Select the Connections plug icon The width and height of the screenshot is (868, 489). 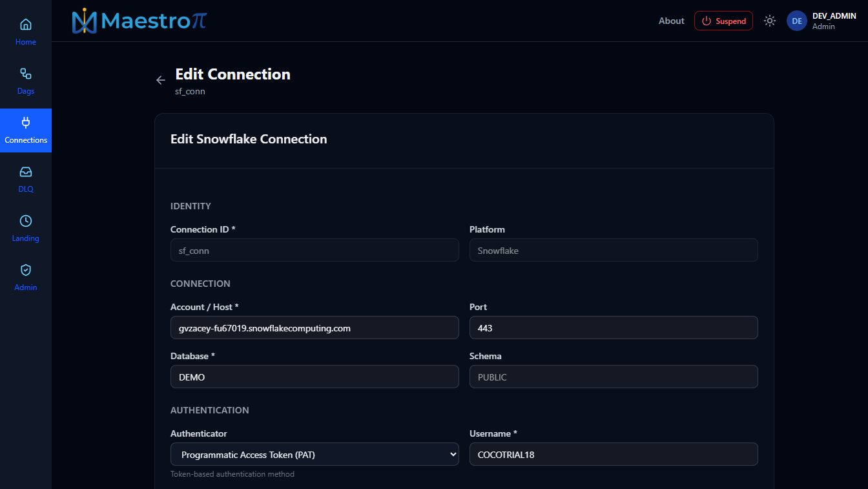click(26, 123)
